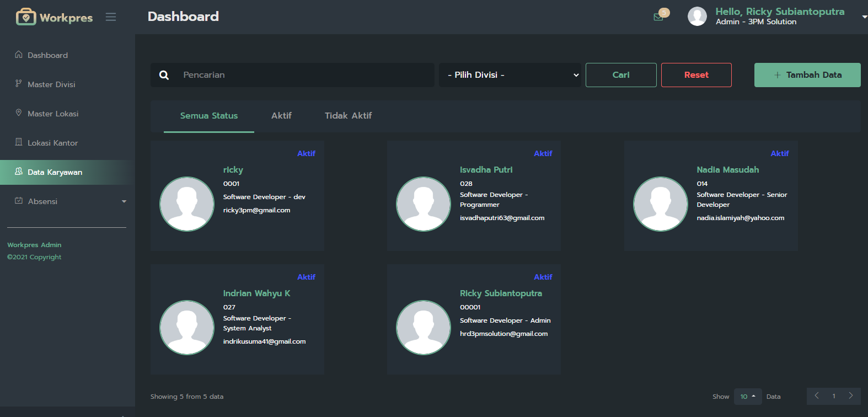Click the Workpres briefcase logo icon
The image size is (868, 417).
[26, 17]
